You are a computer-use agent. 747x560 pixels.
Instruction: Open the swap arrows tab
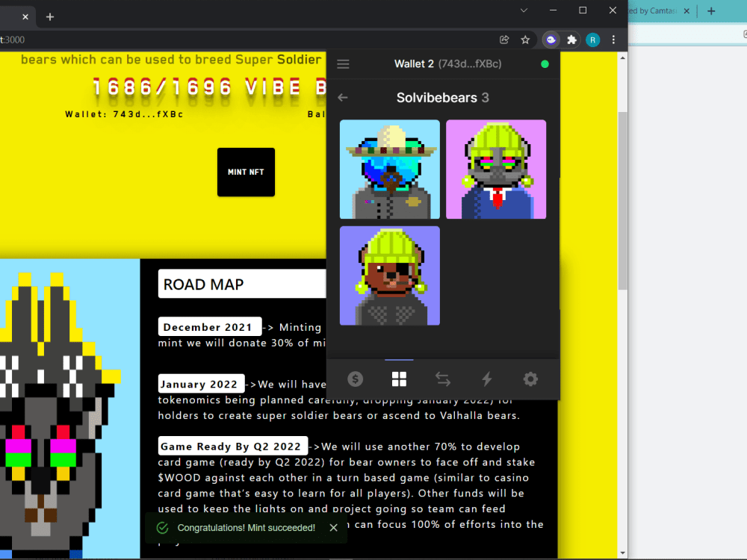pos(442,379)
